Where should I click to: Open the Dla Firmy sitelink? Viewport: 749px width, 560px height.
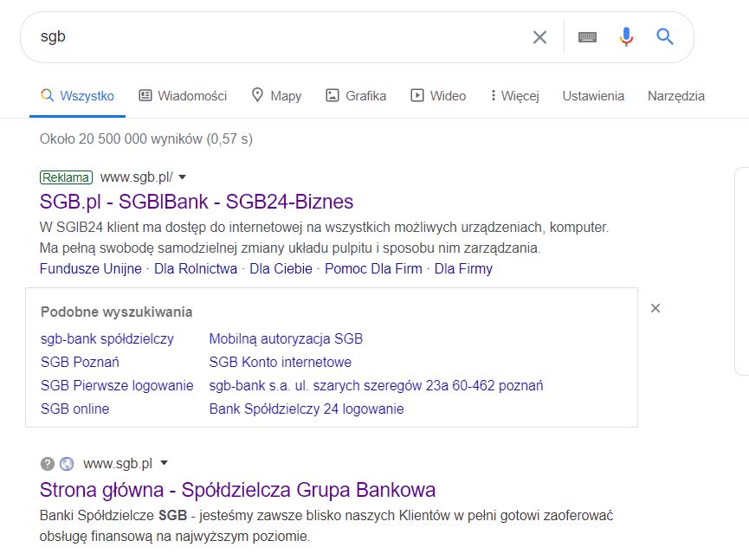pos(463,269)
